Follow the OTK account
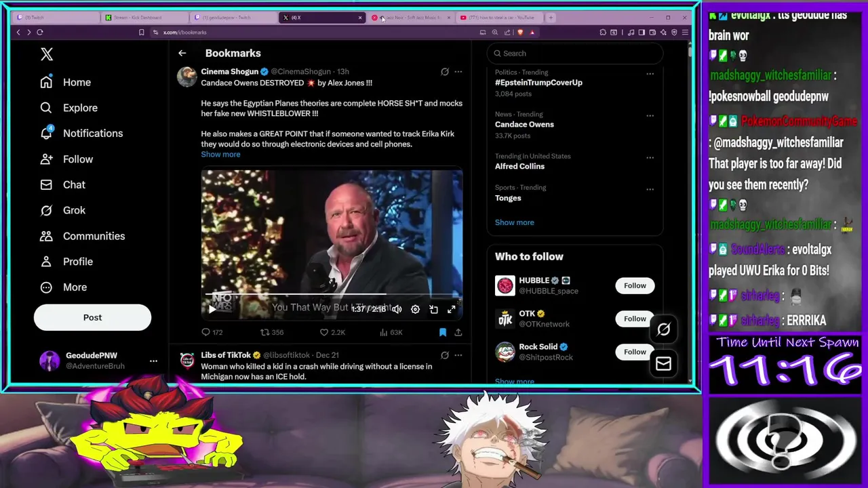868x488 pixels. point(635,319)
